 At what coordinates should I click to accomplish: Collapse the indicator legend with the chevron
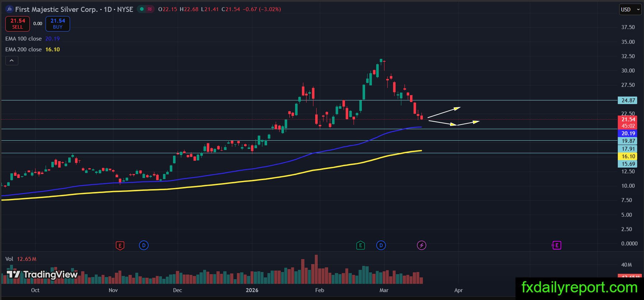tap(11, 61)
